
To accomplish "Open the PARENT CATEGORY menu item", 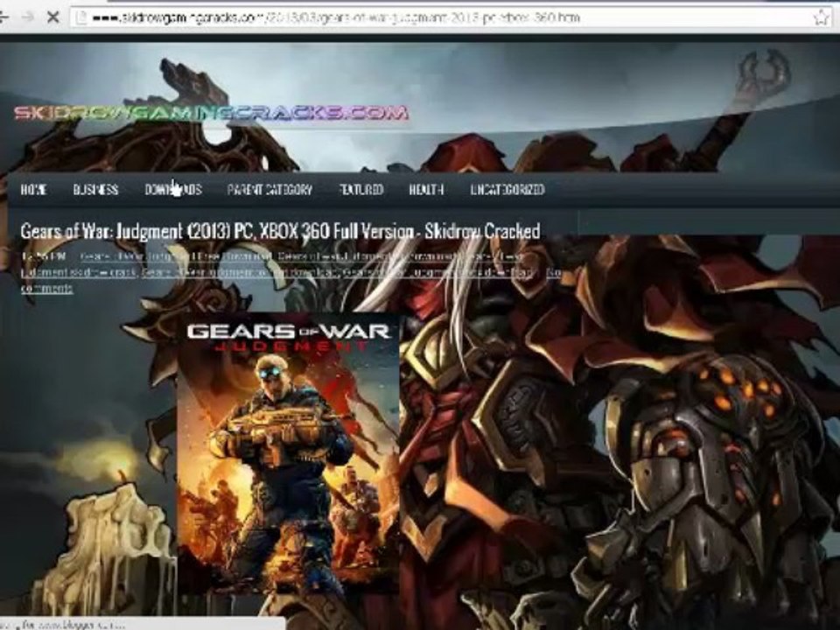I will 269,189.
